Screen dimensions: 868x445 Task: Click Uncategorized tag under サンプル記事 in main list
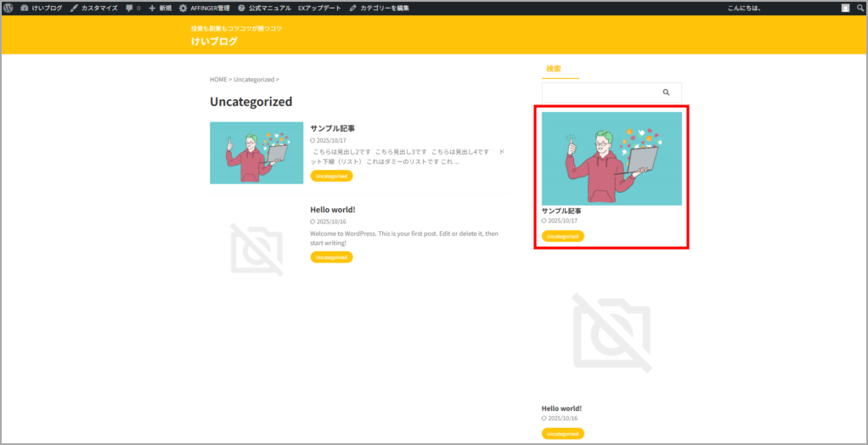coord(331,176)
